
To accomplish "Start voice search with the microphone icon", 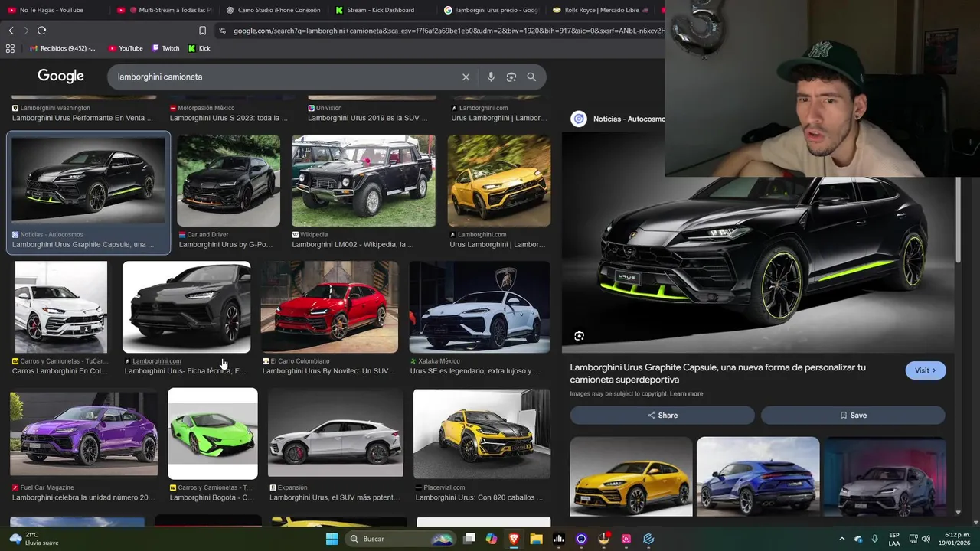I will [491, 77].
